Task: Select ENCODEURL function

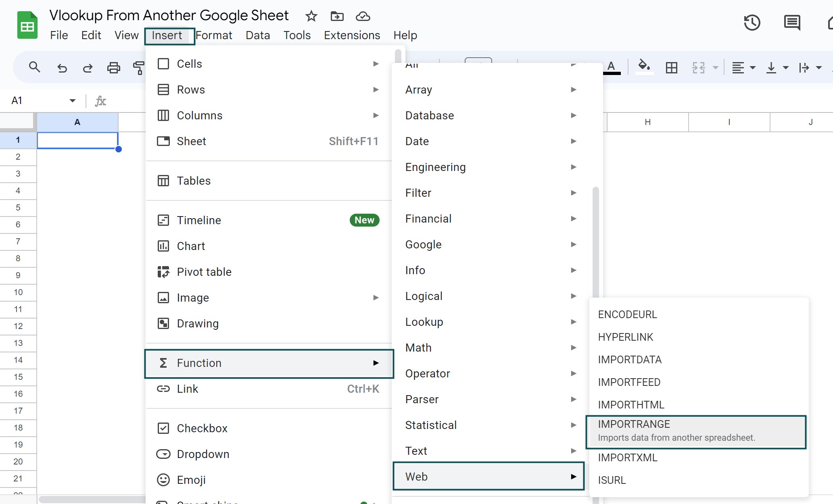Action: point(699,314)
